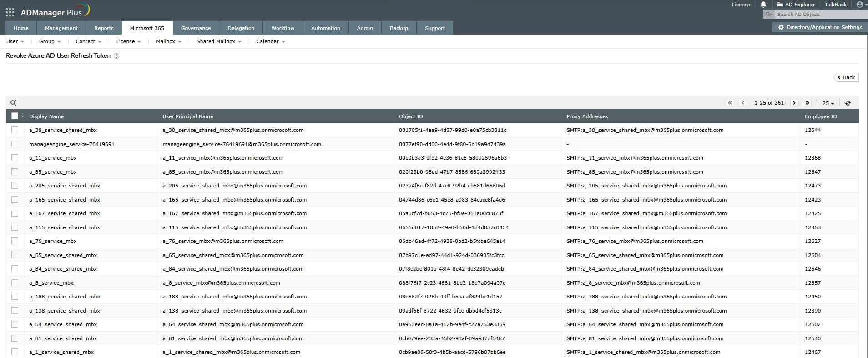Open the 25 rows-per-page dropdown
Viewport: 868px width, 358px height.
click(x=828, y=103)
